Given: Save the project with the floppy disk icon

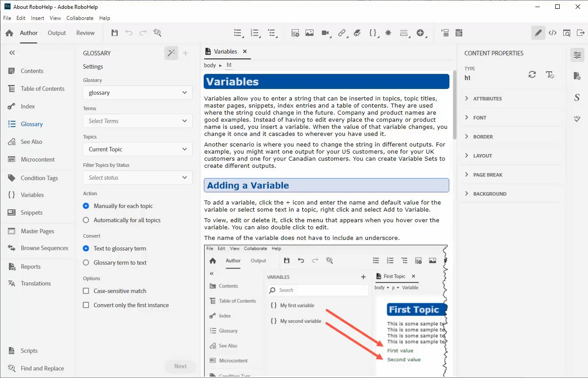Looking at the screenshot, I should pyautogui.click(x=115, y=33).
